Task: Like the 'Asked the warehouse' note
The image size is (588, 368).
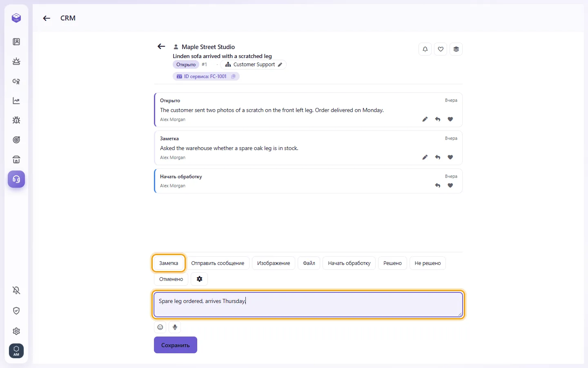Action: pos(450,157)
